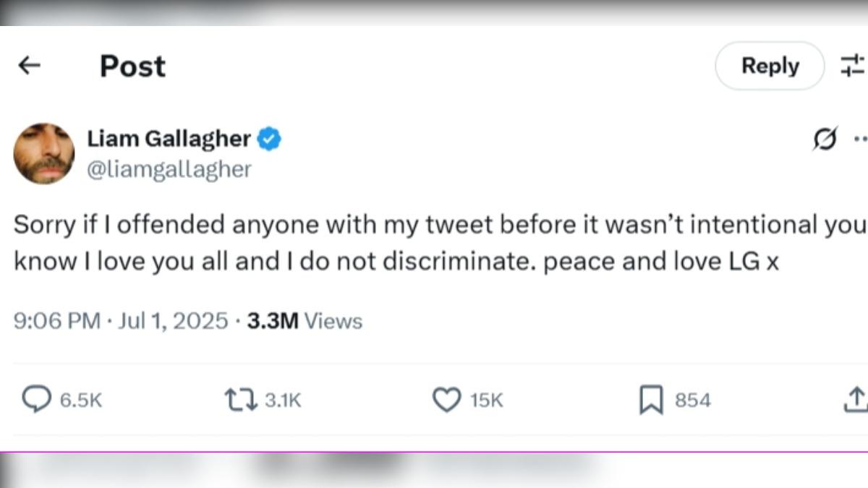Click the Reply button at top
Viewport: 868px width, 488px height.
[770, 66]
